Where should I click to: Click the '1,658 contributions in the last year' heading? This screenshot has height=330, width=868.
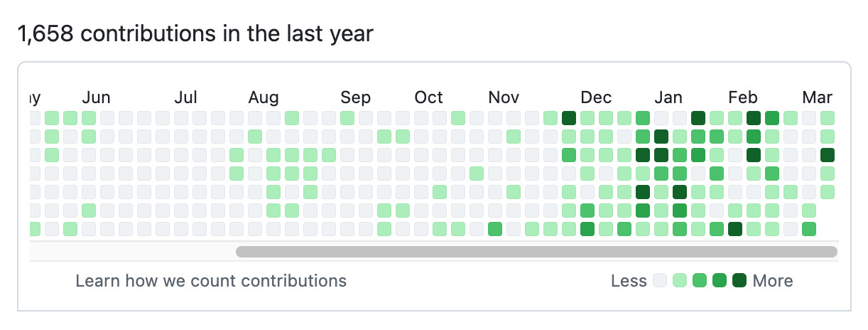click(195, 33)
